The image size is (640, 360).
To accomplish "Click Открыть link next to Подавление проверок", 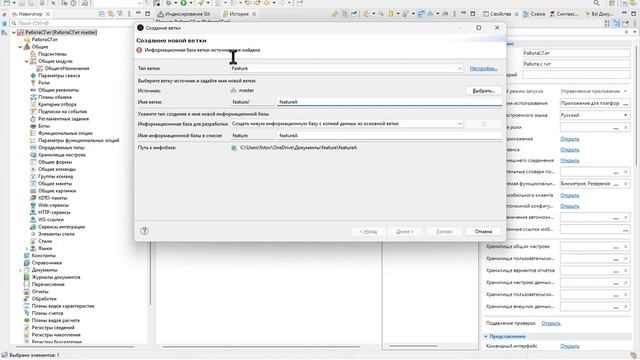I will 551,323.
